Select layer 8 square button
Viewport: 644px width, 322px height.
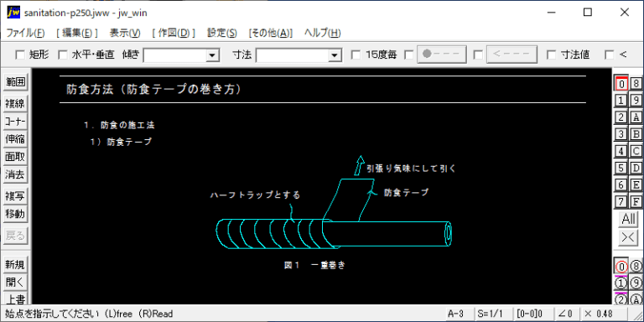click(636, 83)
